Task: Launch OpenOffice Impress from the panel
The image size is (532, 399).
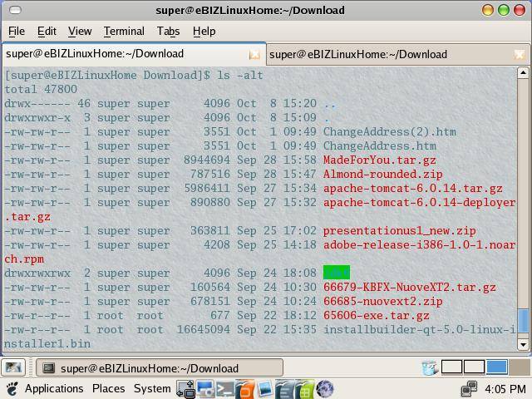Action: [245, 389]
